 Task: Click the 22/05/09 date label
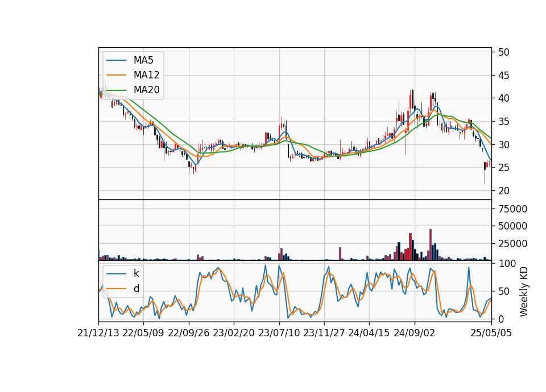click(143, 333)
